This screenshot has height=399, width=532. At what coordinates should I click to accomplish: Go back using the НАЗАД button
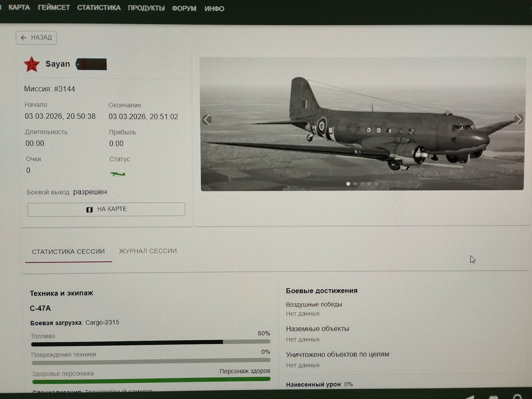tap(36, 38)
